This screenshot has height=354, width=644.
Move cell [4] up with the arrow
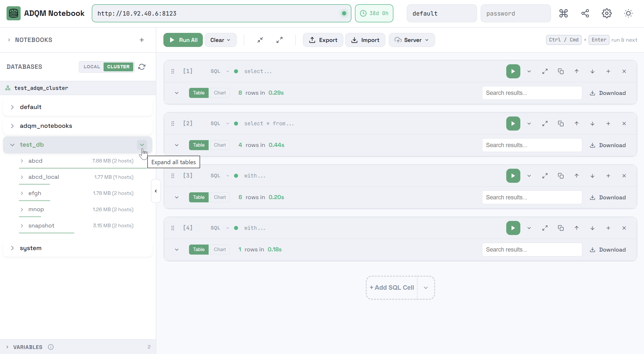pos(576,228)
